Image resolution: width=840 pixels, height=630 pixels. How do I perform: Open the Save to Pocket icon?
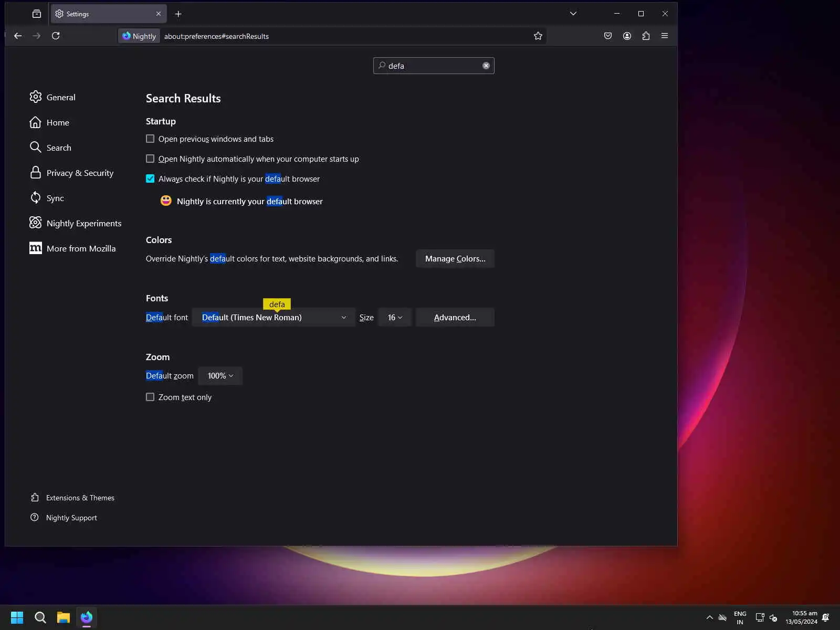(x=608, y=36)
